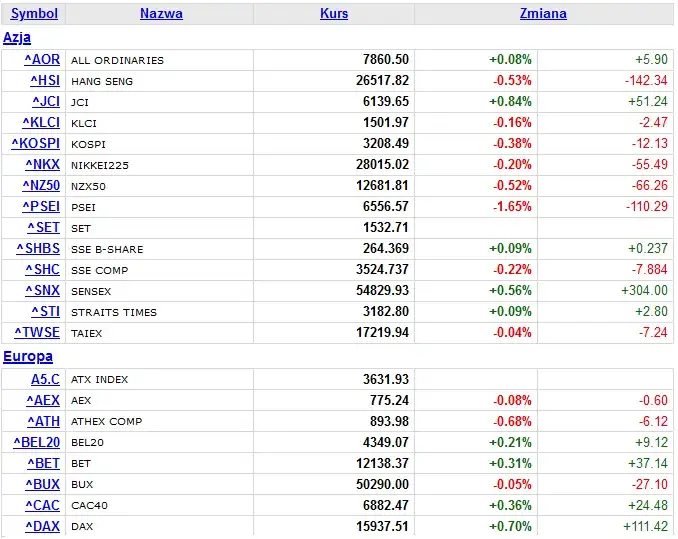The height and width of the screenshot is (539, 678).
Task: Open the ^DAX symbol link
Action: [x=43, y=526]
